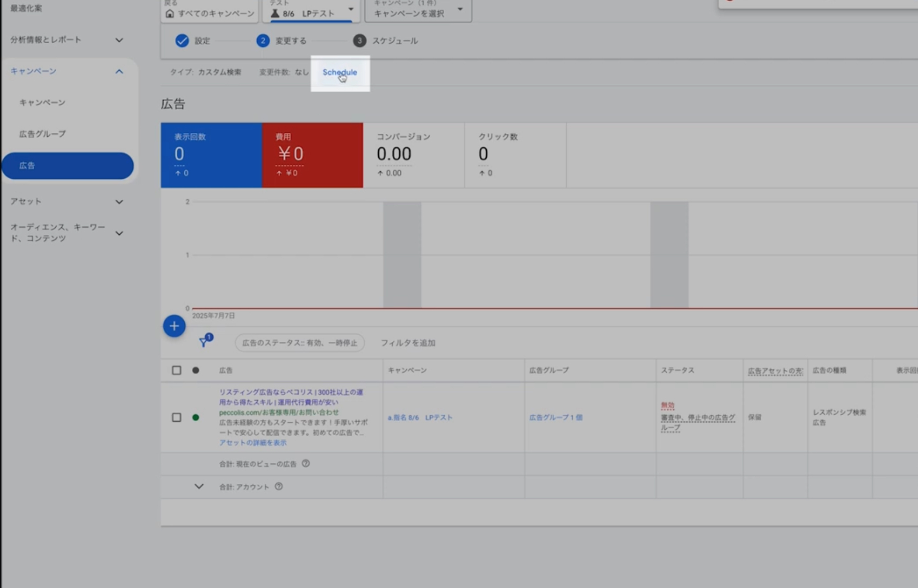This screenshot has height=588, width=918.
Task: Click the status column header dot icon
Action: click(196, 370)
